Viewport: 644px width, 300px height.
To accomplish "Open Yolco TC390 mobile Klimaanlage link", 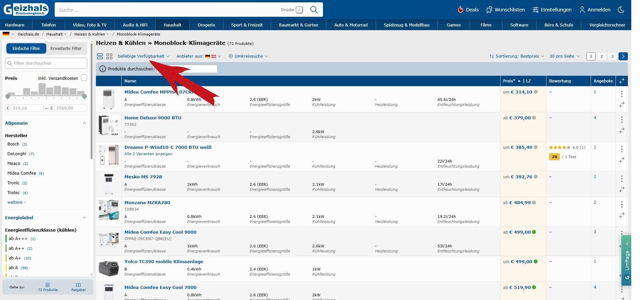I will click(164, 262).
